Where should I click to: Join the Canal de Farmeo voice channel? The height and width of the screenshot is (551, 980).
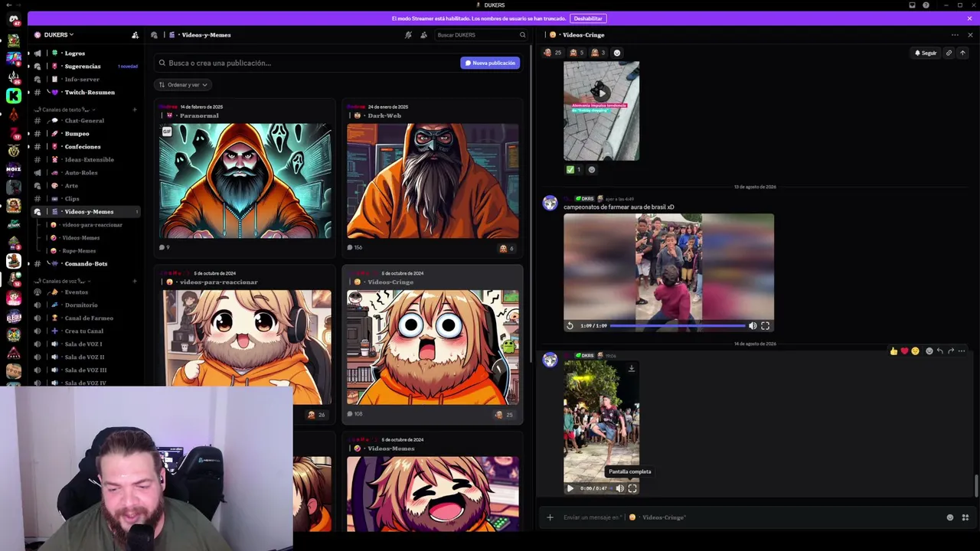[x=89, y=318]
